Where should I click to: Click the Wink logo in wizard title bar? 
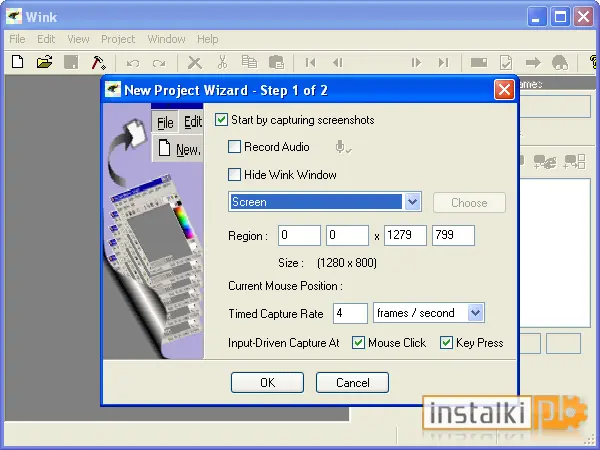pos(113,90)
